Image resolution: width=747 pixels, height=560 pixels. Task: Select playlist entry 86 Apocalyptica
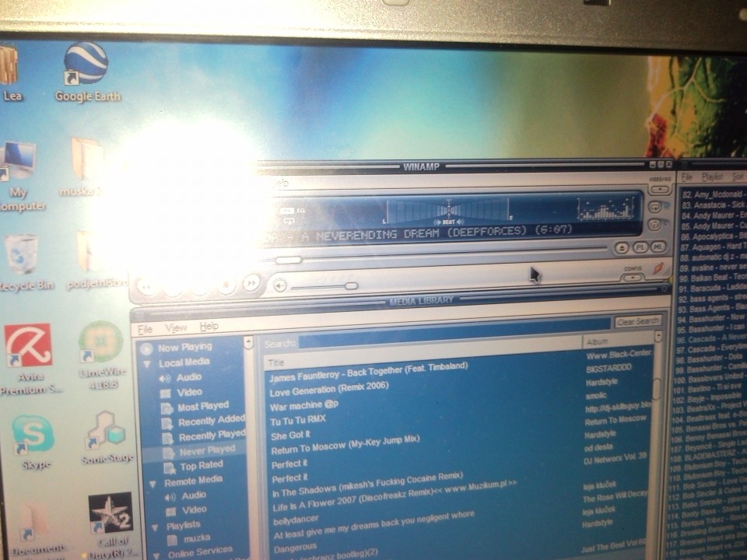point(713,236)
